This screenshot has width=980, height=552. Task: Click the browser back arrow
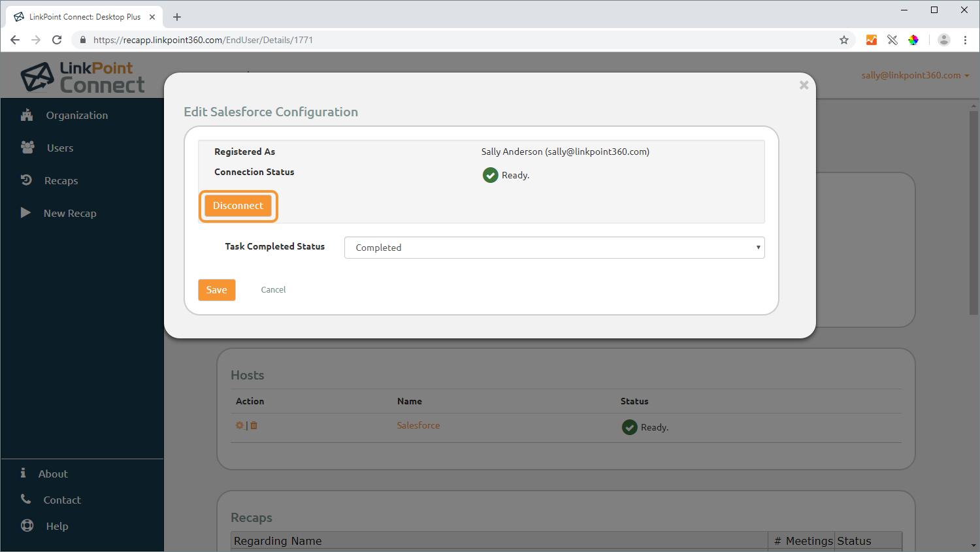click(x=15, y=40)
